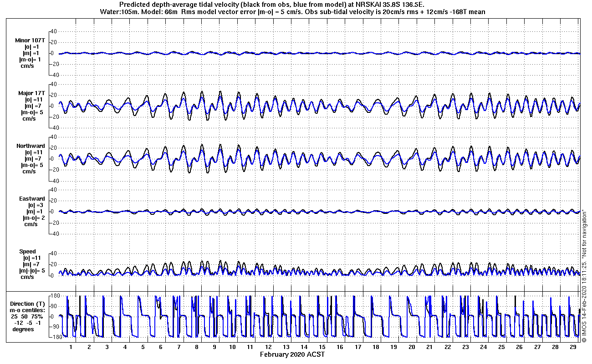The image size is (592, 364).
Task: Click the '|m-o|= 1' value under Minor 107T
Action: tap(31, 60)
